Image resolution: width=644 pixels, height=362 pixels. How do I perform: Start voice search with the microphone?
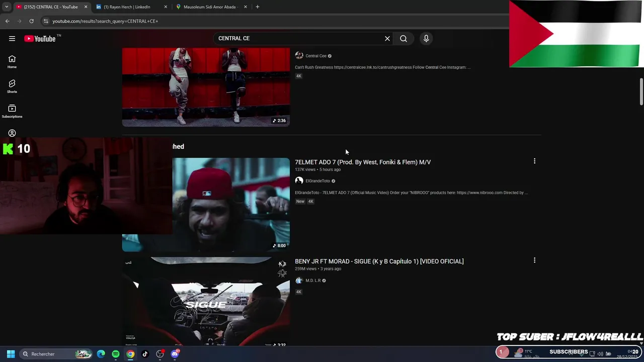[426, 38]
